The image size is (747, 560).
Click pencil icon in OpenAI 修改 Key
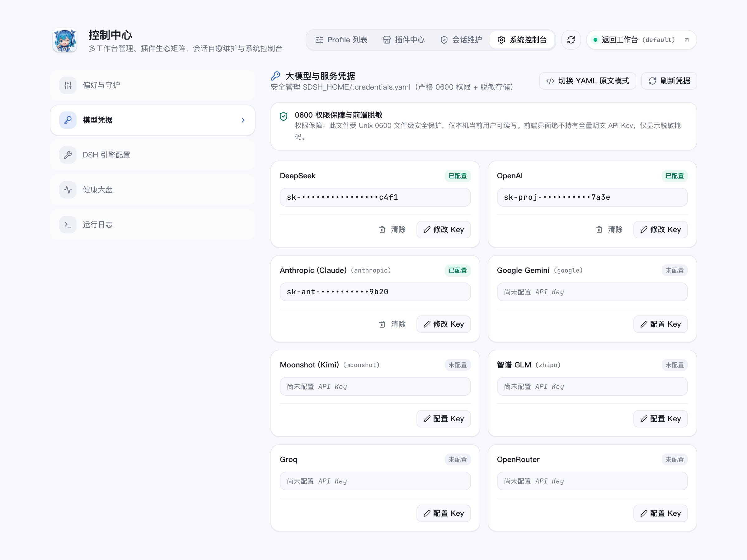[644, 230]
